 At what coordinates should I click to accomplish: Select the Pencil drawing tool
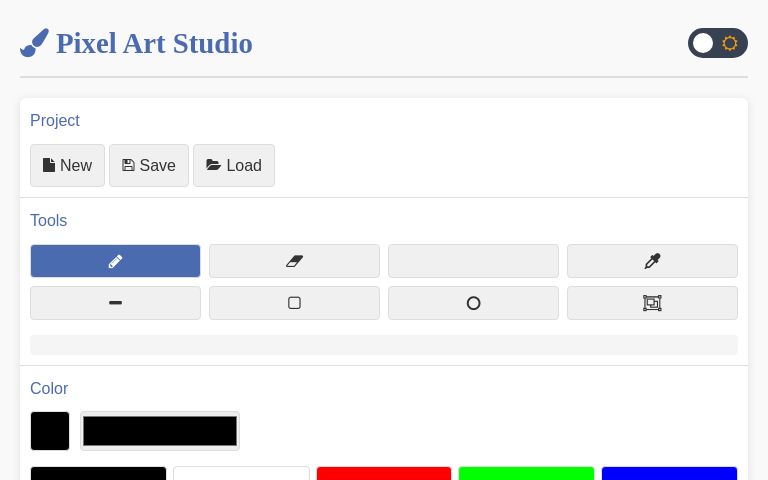point(115,261)
